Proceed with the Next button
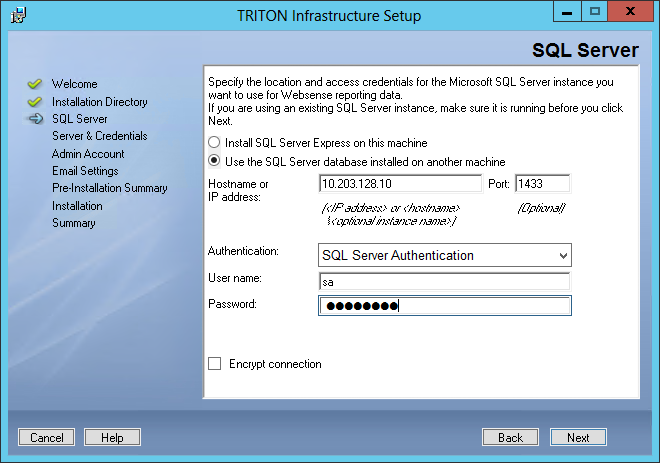The image size is (660, 463). [x=578, y=437]
